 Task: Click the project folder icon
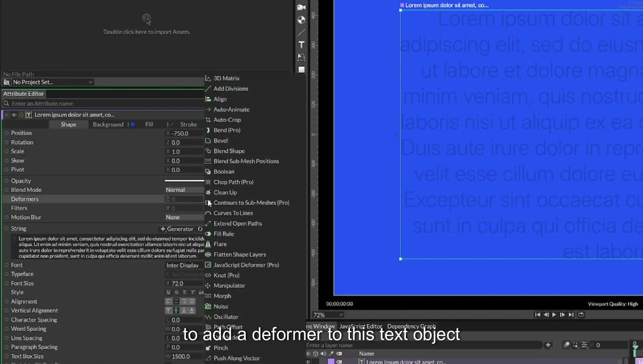click(6, 82)
